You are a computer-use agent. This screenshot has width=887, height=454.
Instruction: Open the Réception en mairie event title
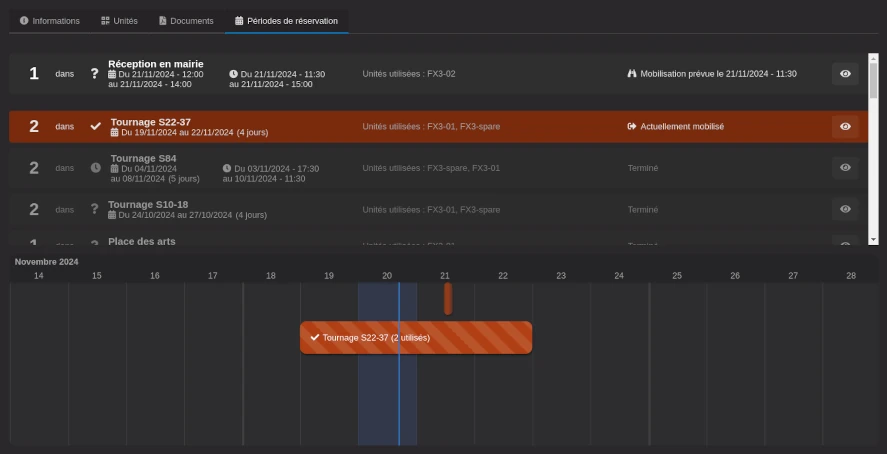[x=155, y=64]
